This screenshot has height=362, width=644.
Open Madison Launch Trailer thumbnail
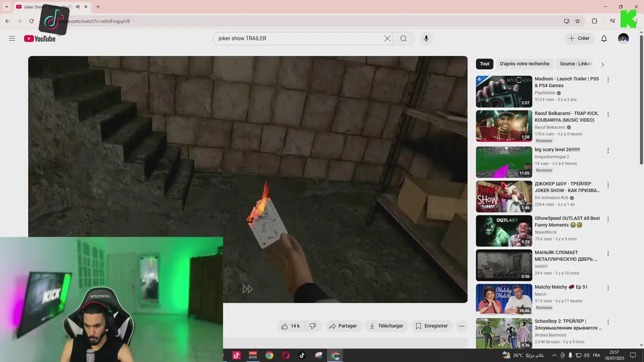[504, 92]
